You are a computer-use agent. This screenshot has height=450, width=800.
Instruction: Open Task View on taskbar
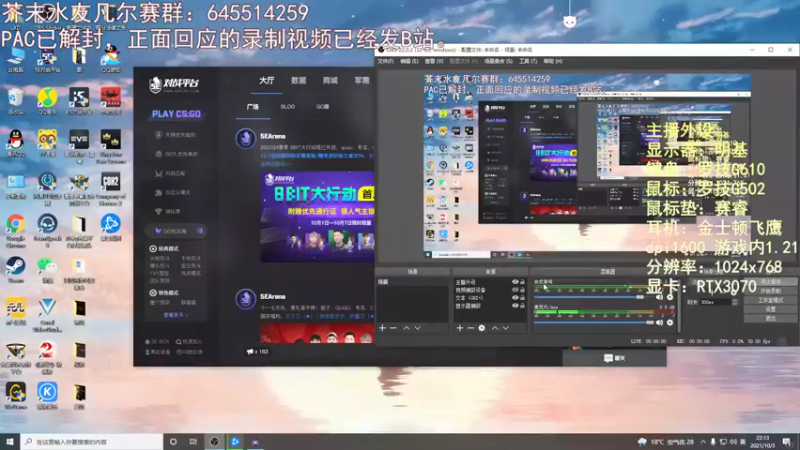(193, 441)
